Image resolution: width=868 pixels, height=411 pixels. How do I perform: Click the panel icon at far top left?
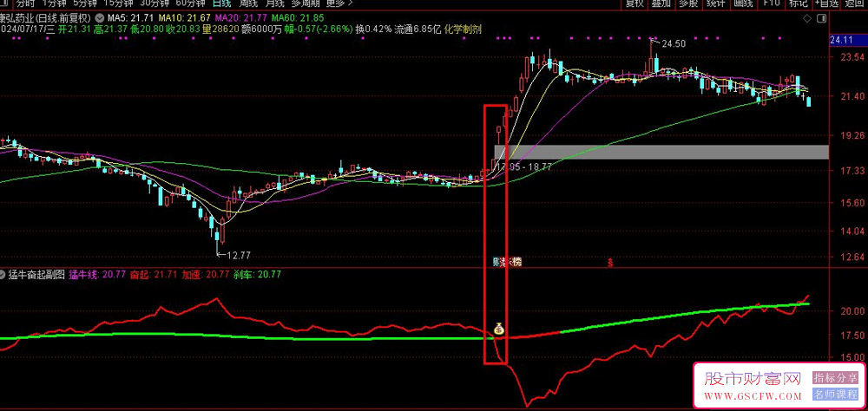(x=3, y=3)
